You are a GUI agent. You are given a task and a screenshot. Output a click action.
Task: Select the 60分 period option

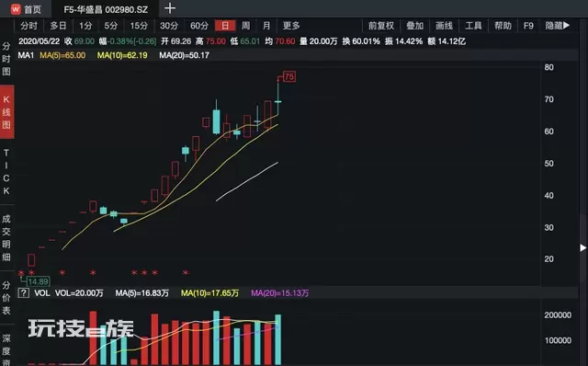pos(198,26)
